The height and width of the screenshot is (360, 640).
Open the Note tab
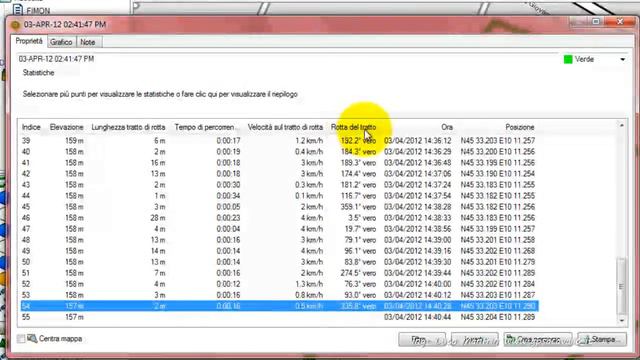(x=88, y=42)
